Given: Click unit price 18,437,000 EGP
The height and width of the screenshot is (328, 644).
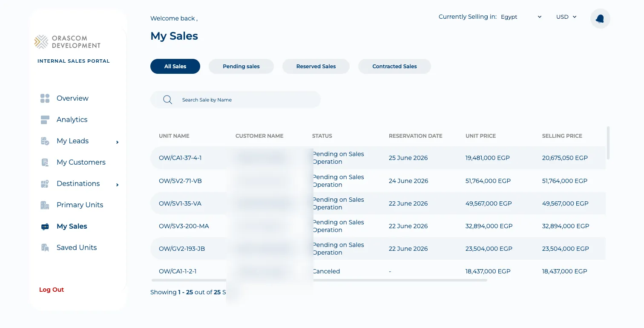Looking at the screenshot, I should pos(488,272).
